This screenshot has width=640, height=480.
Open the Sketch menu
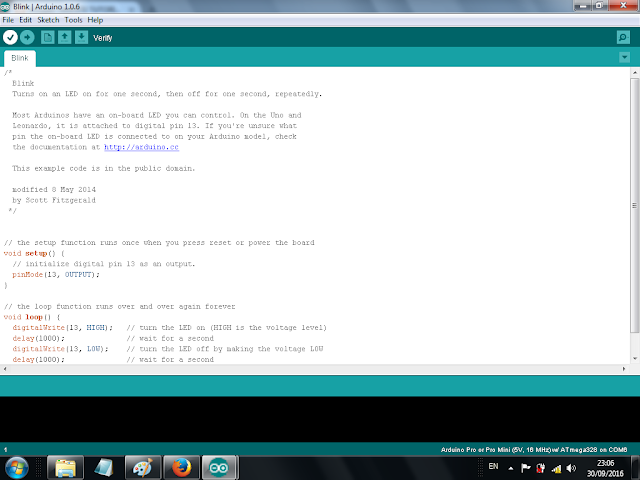(x=46, y=20)
